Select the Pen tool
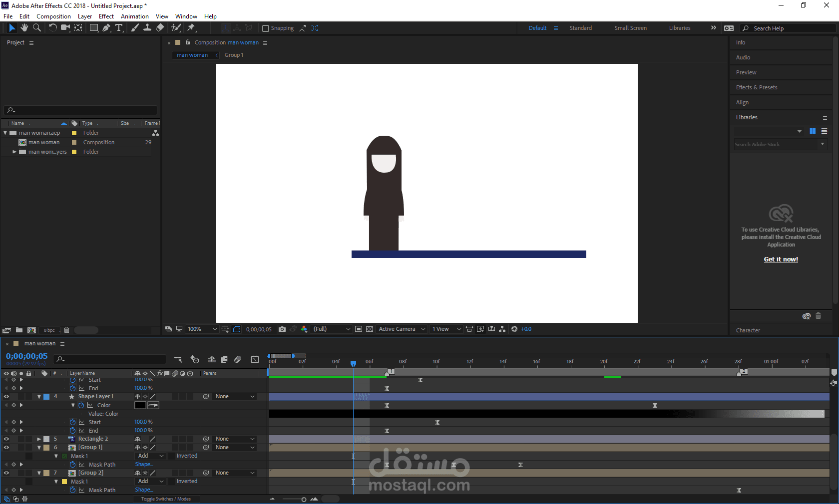This screenshot has height=504, width=839. click(x=106, y=28)
